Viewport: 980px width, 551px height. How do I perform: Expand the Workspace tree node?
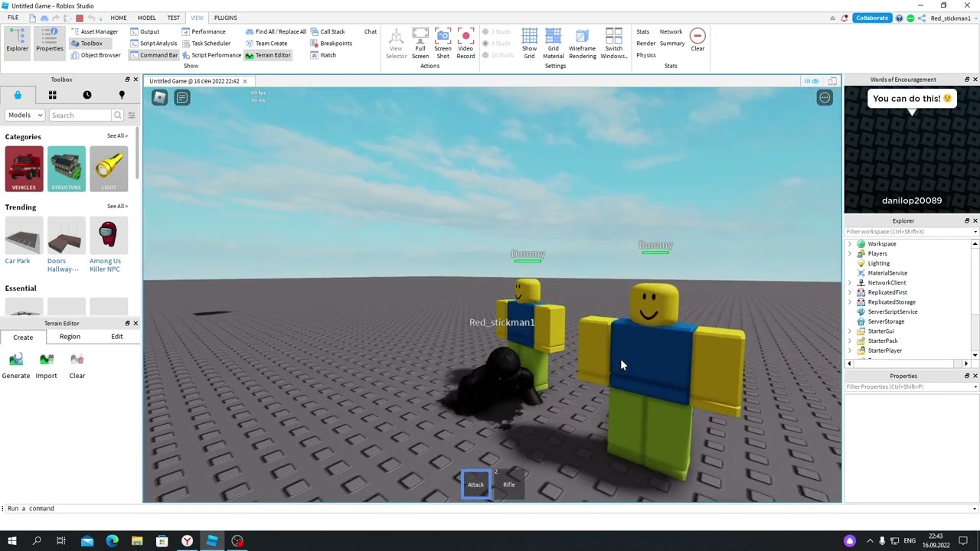tap(850, 244)
